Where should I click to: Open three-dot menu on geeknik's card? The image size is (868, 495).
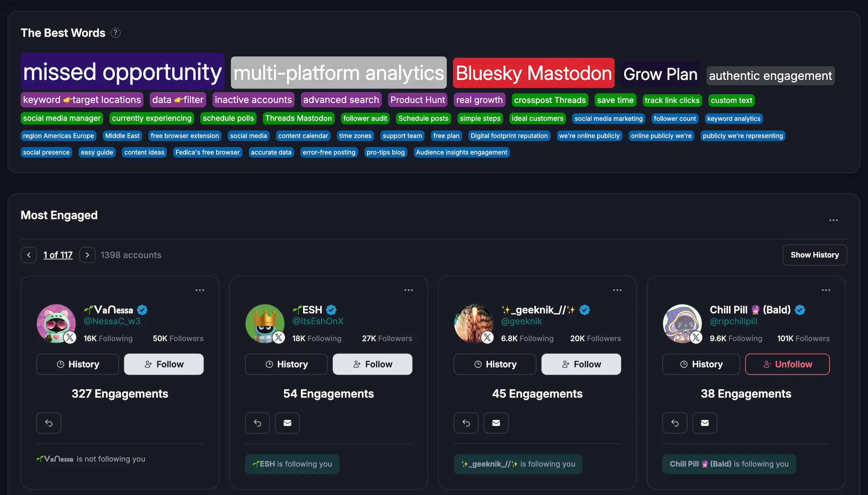click(617, 290)
